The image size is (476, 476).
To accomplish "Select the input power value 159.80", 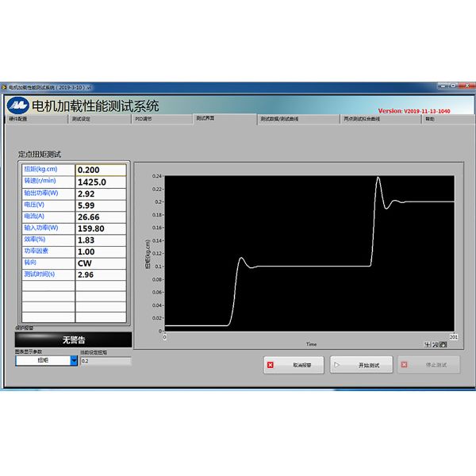I will 101,228.
